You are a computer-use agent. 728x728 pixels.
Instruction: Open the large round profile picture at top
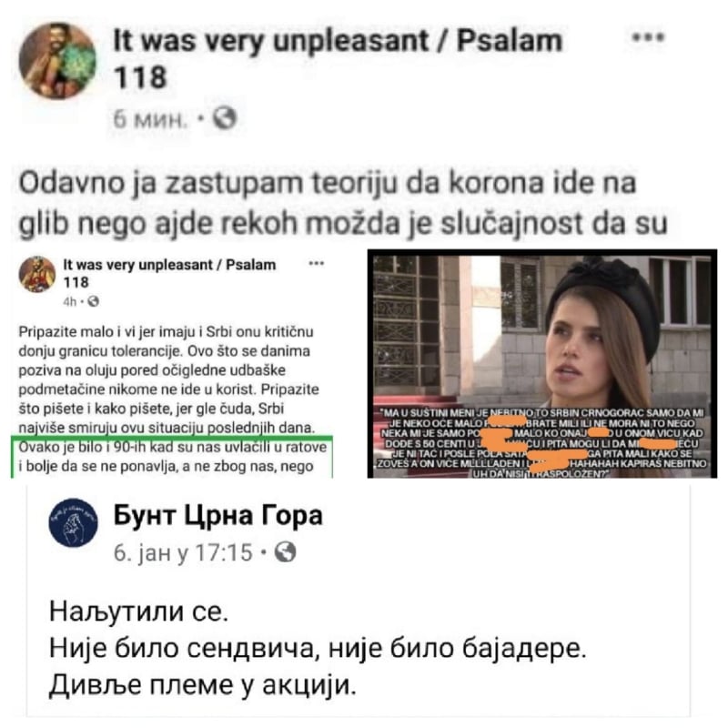point(57,61)
